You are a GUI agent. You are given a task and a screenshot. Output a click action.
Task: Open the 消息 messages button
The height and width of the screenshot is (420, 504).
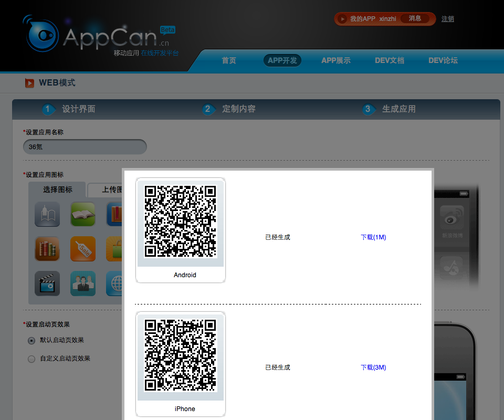click(x=415, y=18)
